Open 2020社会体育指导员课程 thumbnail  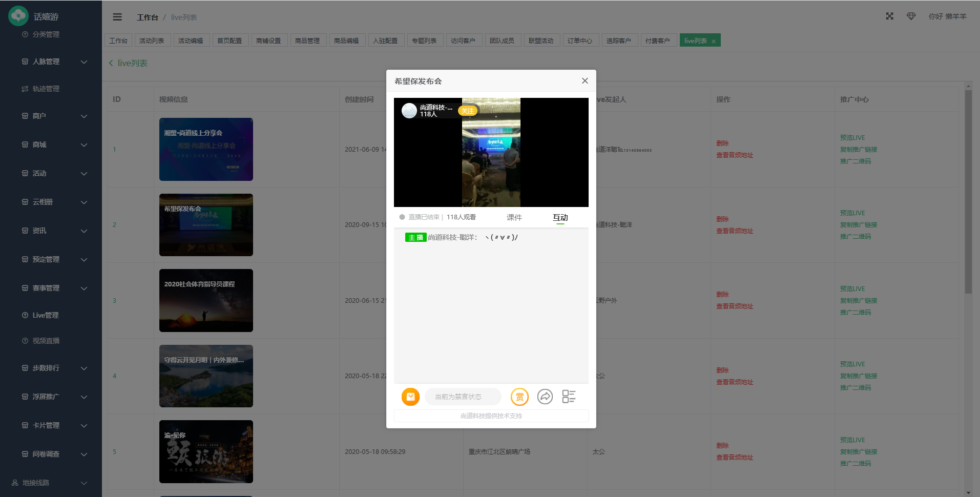(206, 300)
